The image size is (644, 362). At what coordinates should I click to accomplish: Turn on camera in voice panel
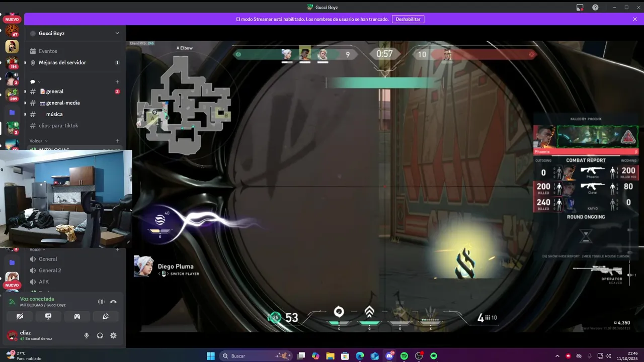pyautogui.click(x=20, y=316)
